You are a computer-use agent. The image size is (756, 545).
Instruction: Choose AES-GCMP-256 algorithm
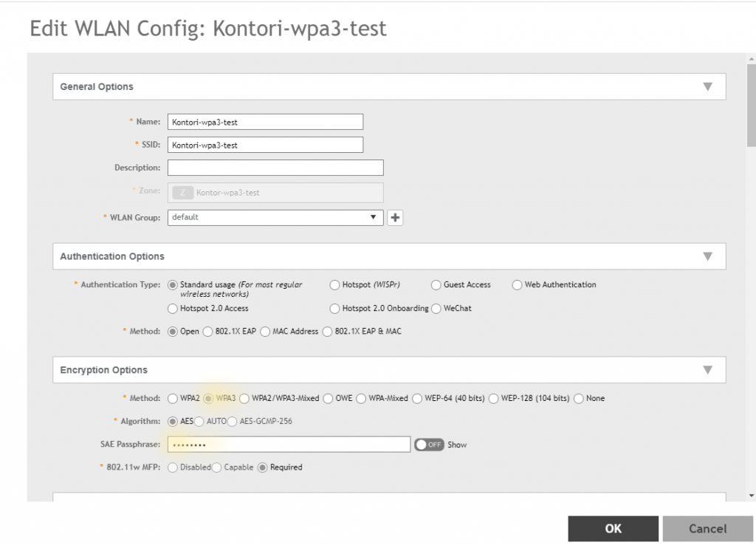[x=233, y=422]
